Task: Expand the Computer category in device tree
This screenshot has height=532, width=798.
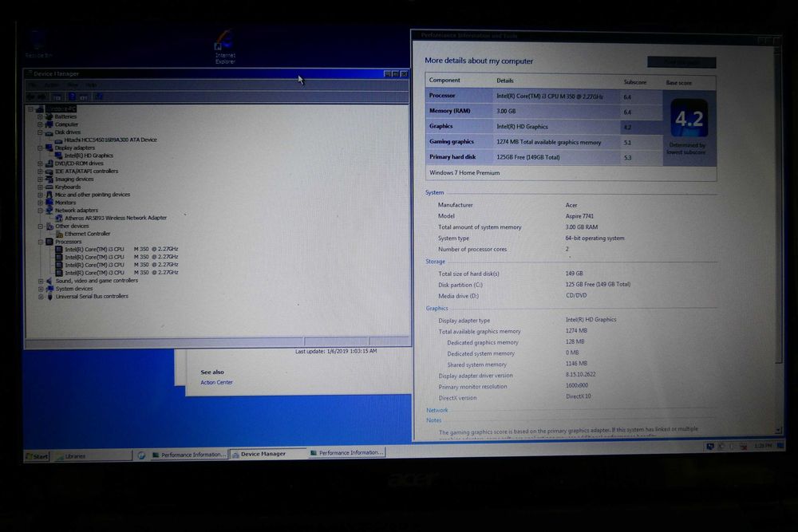Action: click(40, 124)
